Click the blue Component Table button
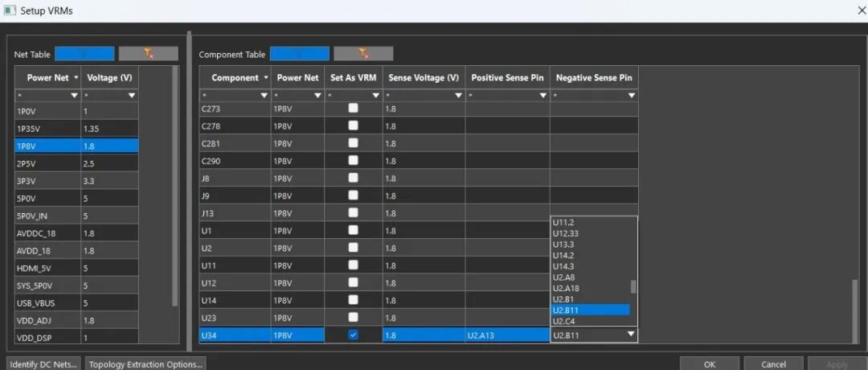868x370 pixels. 300,54
